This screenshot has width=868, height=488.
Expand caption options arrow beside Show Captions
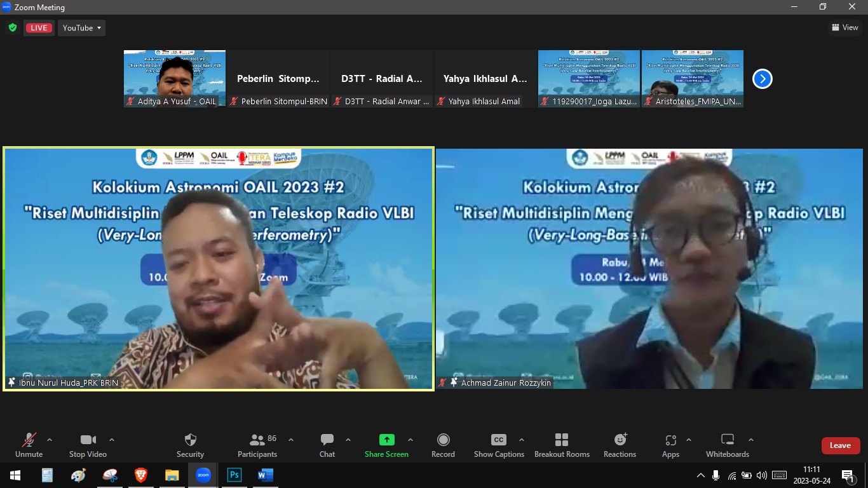pos(522,440)
